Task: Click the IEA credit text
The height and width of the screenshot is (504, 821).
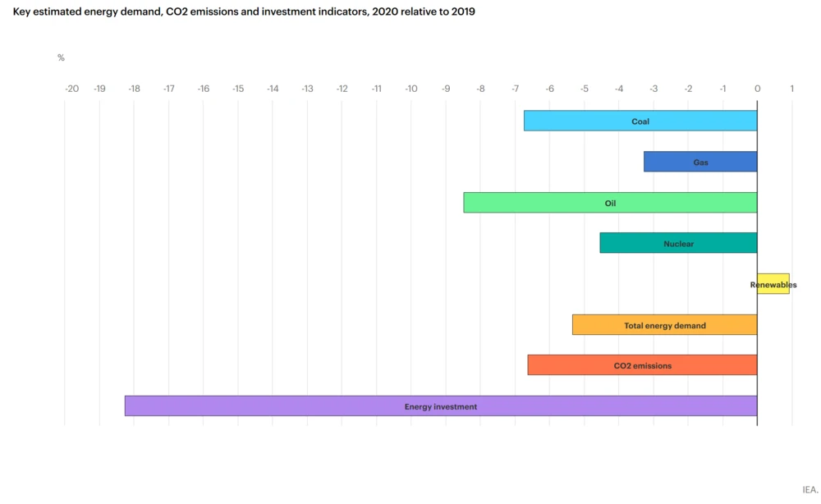Action: tap(810, 489)
